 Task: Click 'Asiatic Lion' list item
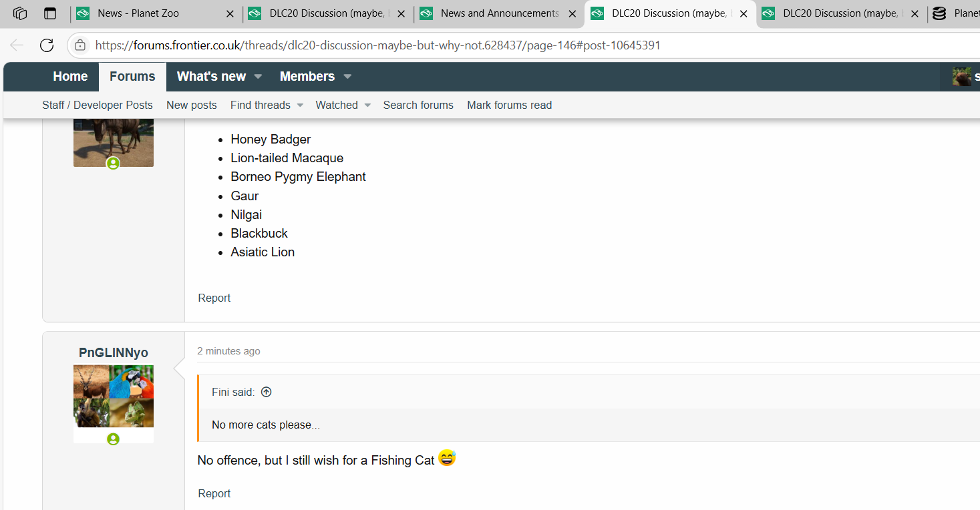point(263,252)
